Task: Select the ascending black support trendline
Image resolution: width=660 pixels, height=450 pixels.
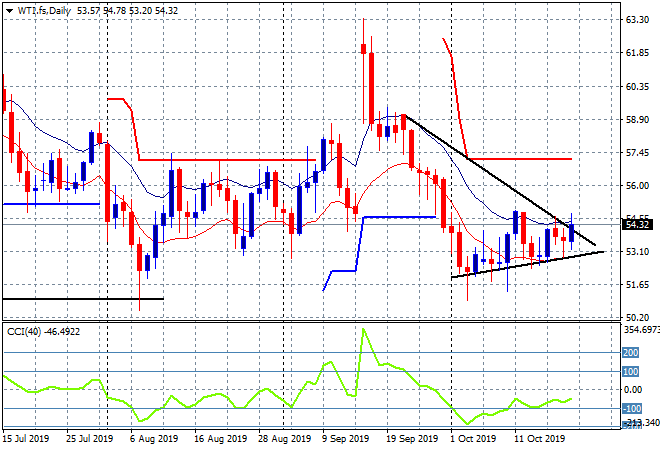Action: (x=528, y=265)
